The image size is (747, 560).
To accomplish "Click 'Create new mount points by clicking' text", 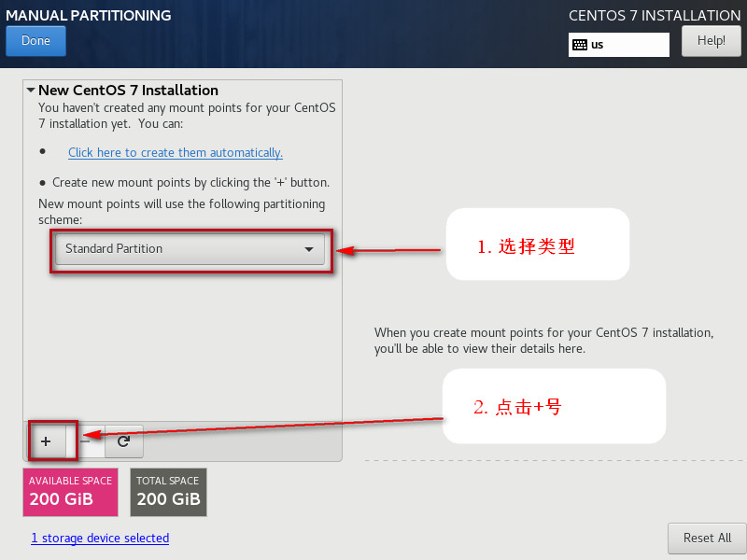I will [191, 182].
